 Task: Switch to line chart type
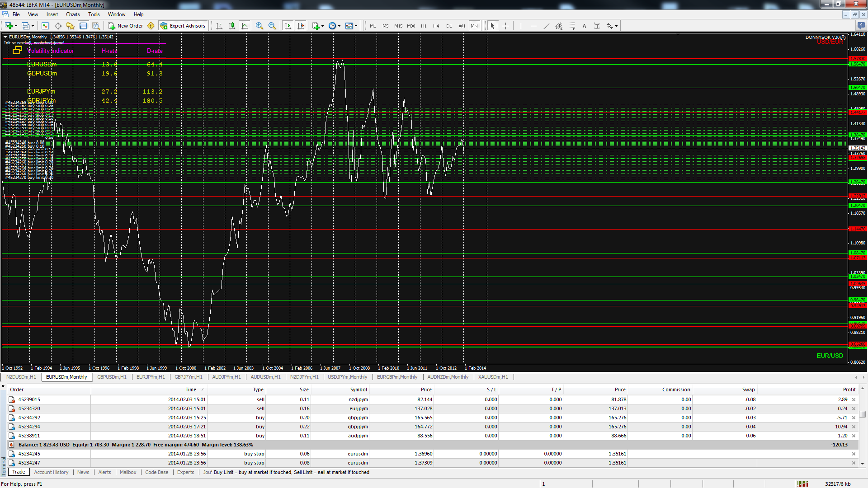click(245, 26)
